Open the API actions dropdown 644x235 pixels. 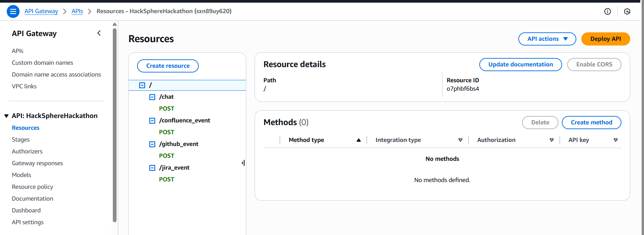point(547,39)
